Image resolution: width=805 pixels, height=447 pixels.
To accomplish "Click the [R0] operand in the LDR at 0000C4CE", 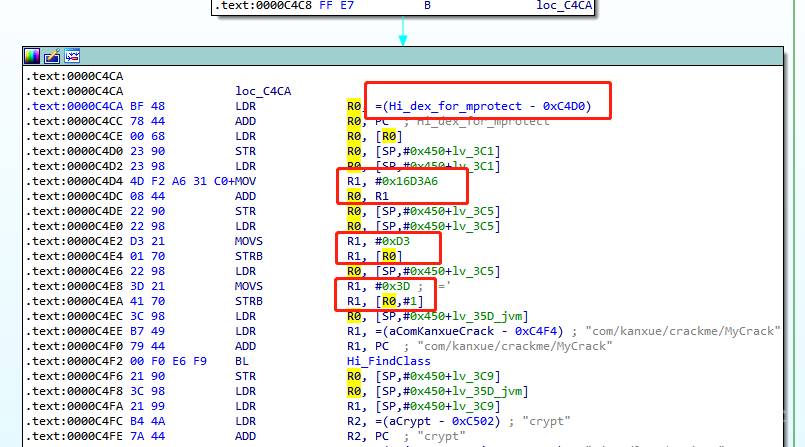I will tap(389, 137).
